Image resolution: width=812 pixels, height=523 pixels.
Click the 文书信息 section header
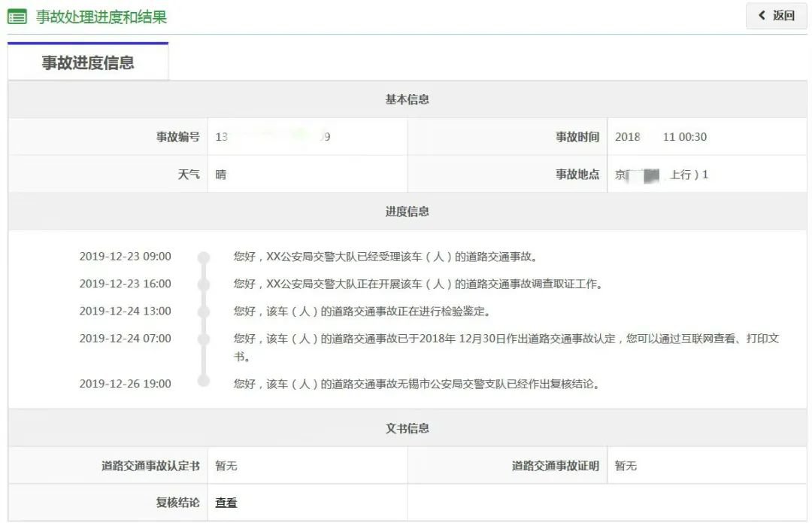tap(407, 428)
